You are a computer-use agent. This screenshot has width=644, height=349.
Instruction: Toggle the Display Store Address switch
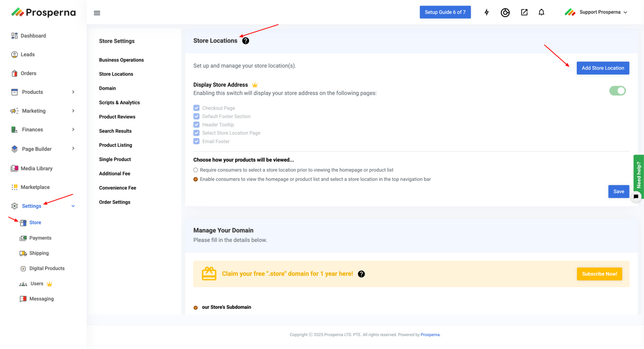[617, 91]
